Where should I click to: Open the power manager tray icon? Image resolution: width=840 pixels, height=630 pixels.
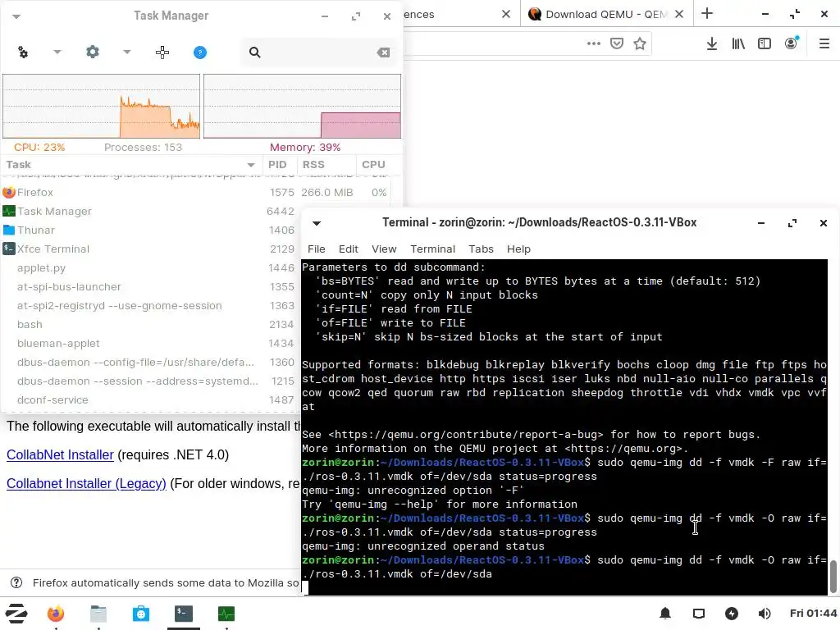732,614
